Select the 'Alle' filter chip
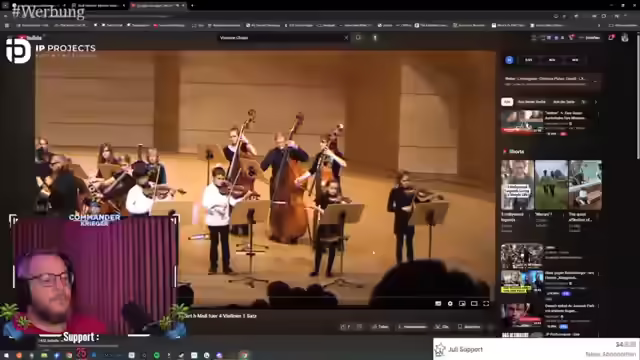640x360 pixels. tap(507, 102)
